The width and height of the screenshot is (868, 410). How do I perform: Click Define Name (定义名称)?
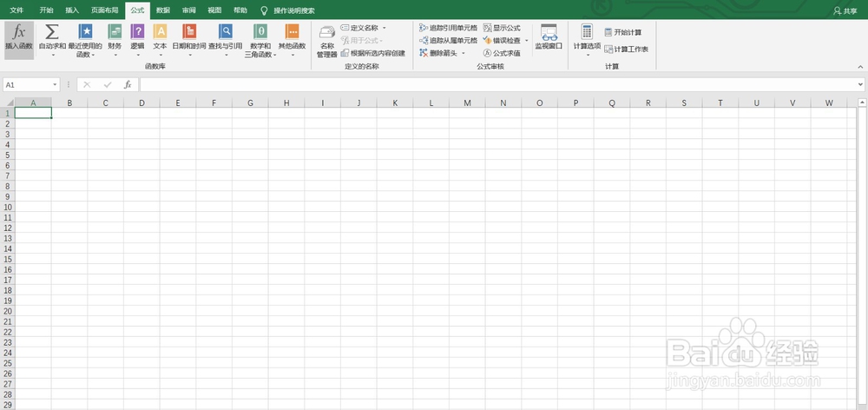359,28
